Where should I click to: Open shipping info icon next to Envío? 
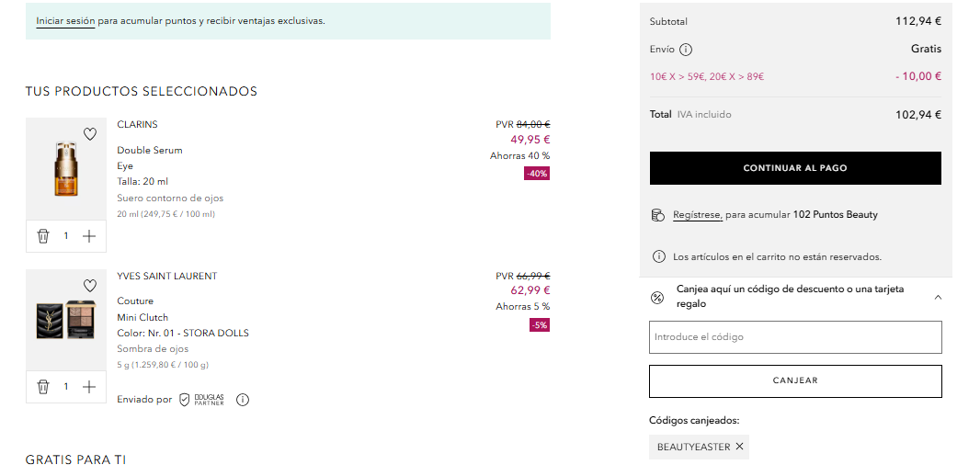686,50
